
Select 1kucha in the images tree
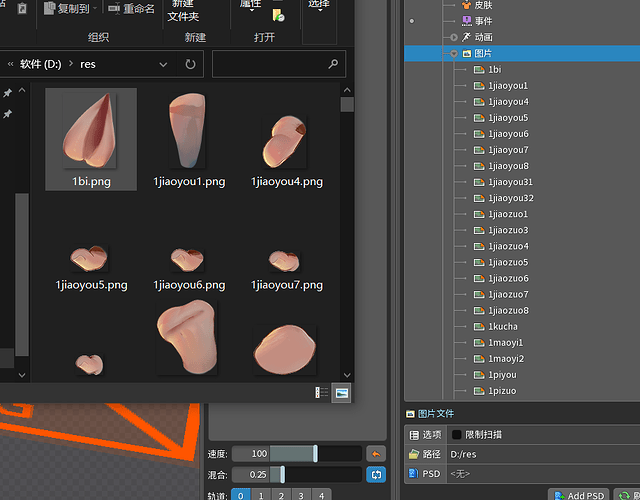pyautogui.click(x=502, y=327)
